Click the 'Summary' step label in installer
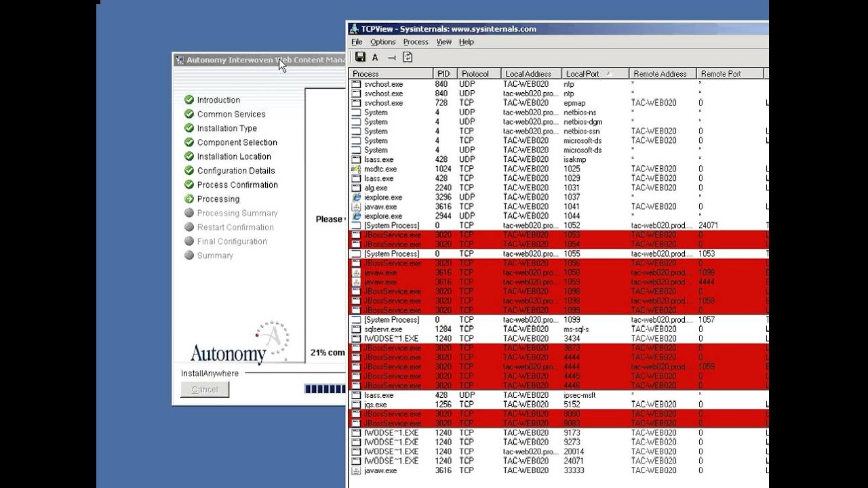 (215, 256)
